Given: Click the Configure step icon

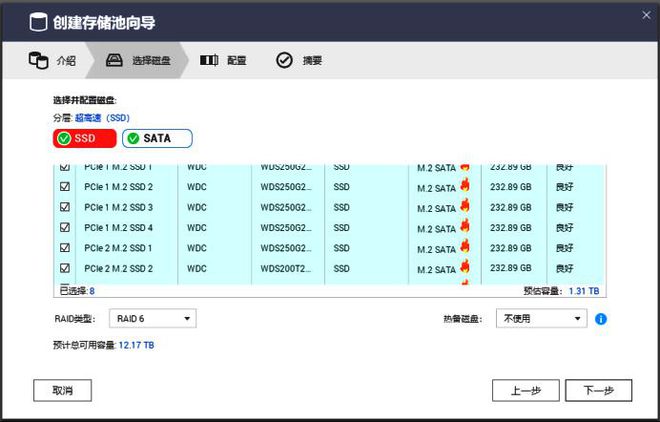Looking at the screenshot, I should click(209, 60).
